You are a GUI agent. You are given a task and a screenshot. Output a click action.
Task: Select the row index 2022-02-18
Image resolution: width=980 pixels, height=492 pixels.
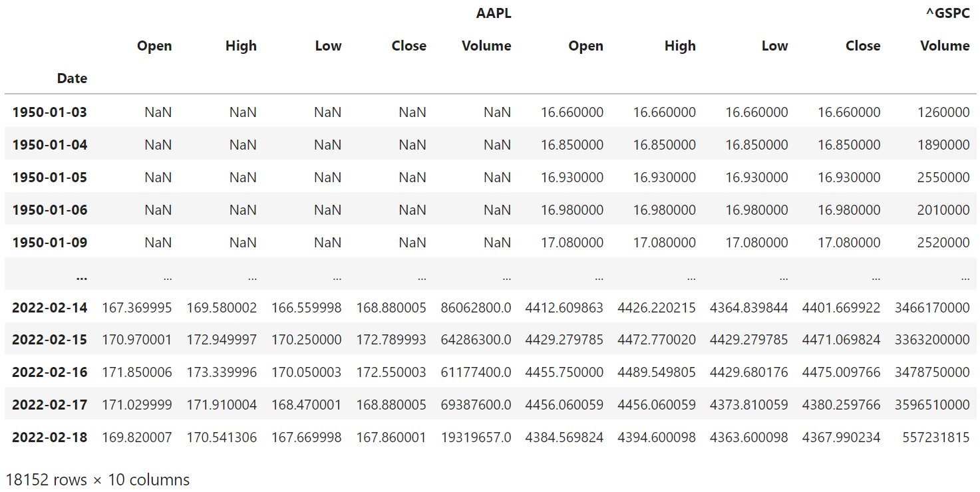pyautogui.click(x=50, y=437)
